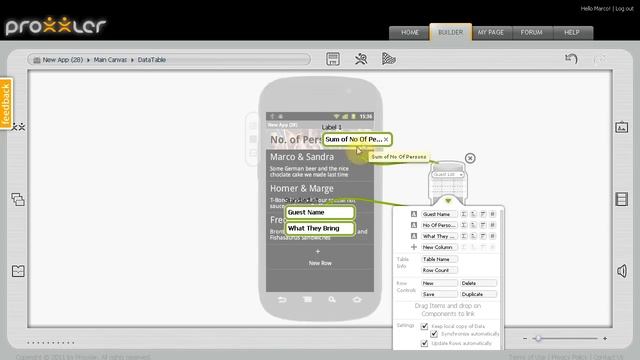Click text type icon for No Of Perso column

click(413, 225)
